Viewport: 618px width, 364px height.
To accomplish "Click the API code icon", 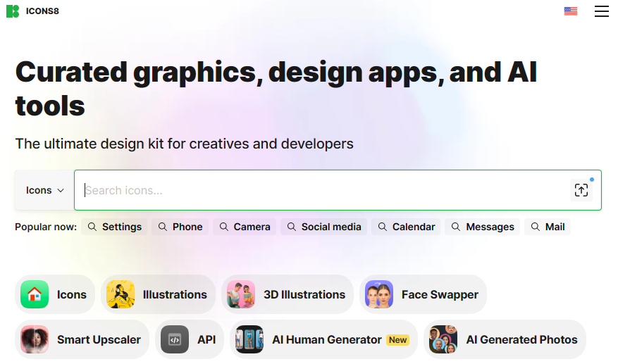I will [x=175, y=339].
